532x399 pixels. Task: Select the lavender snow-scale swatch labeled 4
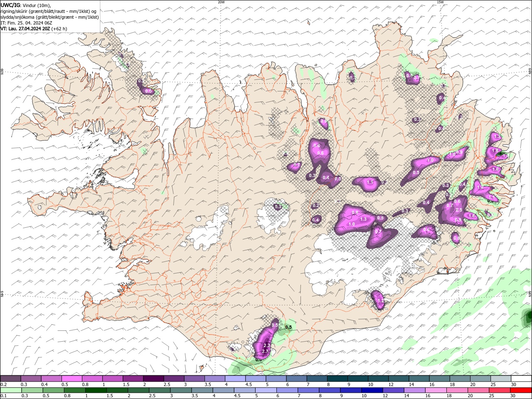[x=235, y=379]
